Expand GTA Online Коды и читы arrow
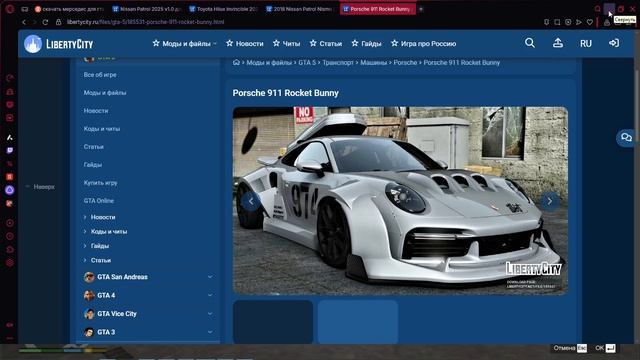The width and height of the screenshot is (640, 360). [x=85, y=231]
